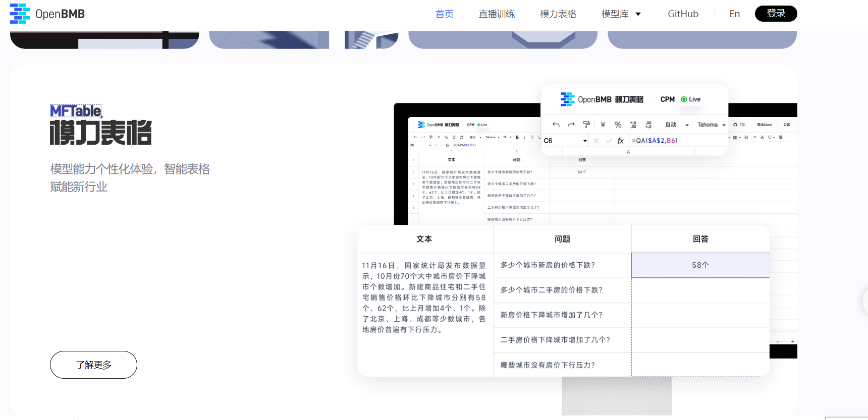
Task: Click the percent format icon
Action: click(x=618, y=125)
